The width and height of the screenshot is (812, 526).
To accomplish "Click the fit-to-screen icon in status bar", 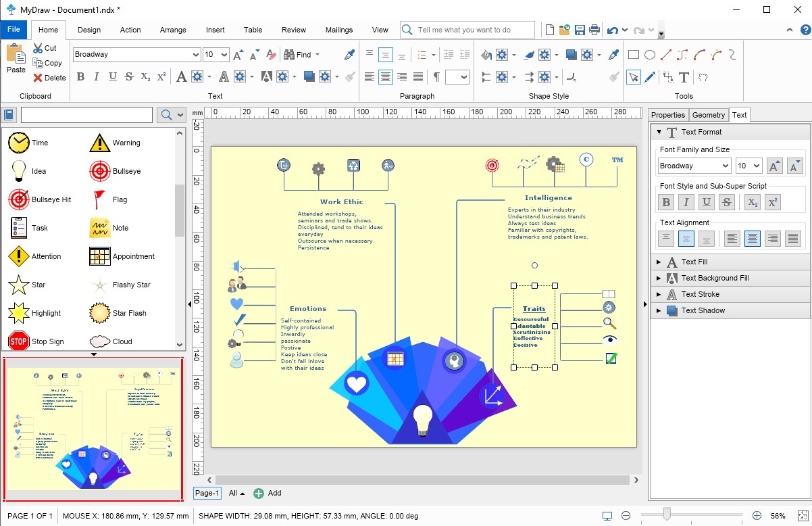I will click(x=803, y=516).
